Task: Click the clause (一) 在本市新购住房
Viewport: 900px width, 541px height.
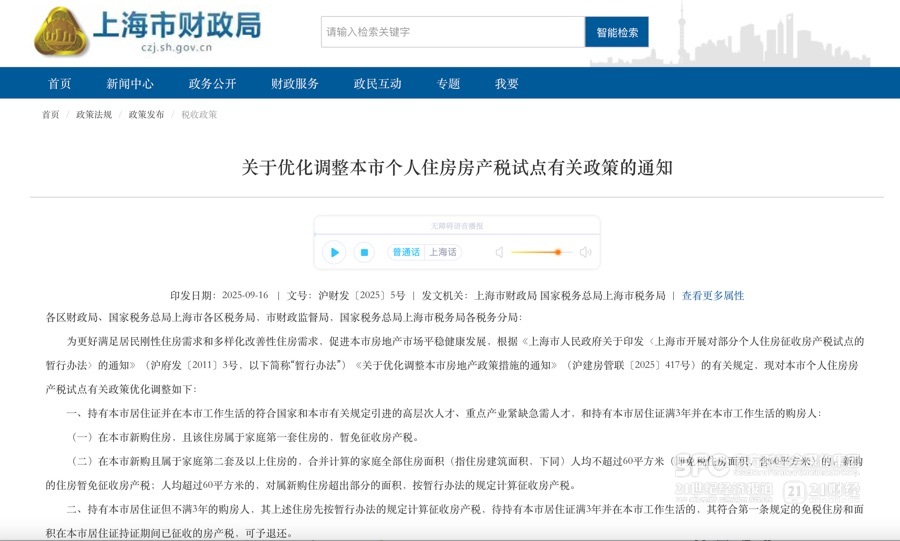Action: [x=244, y=437]
